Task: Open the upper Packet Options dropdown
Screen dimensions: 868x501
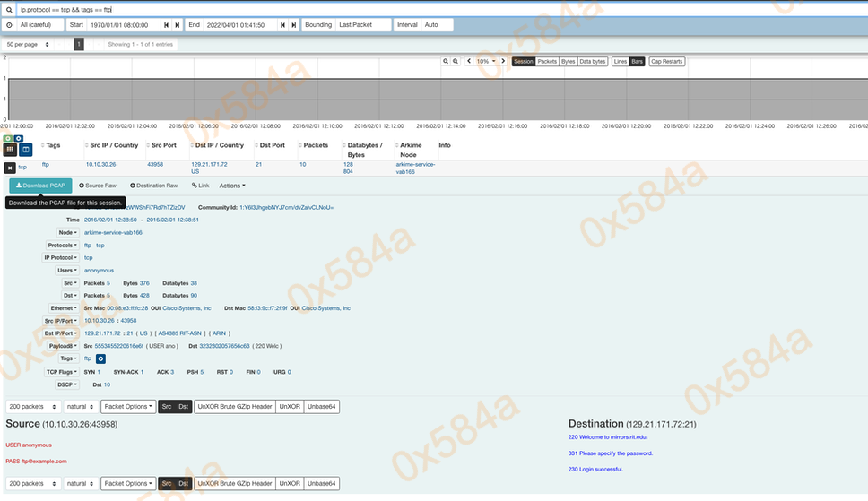Action: [126, 406]
